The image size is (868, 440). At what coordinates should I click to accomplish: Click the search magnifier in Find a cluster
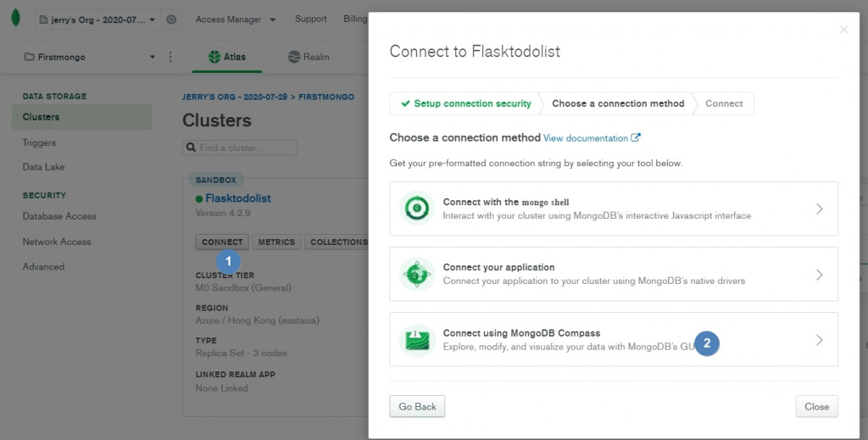point(192,148)
